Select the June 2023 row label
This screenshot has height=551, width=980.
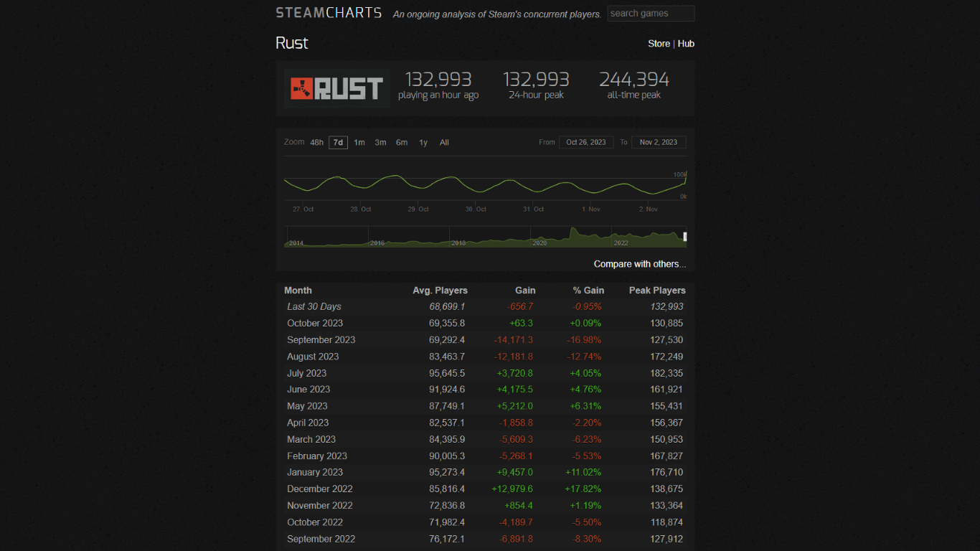[x=308, y=390]
